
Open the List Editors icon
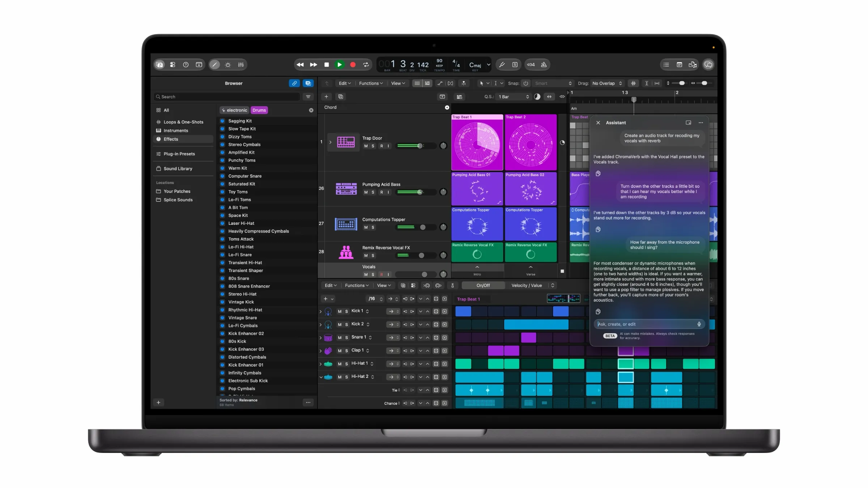(666, 65)
